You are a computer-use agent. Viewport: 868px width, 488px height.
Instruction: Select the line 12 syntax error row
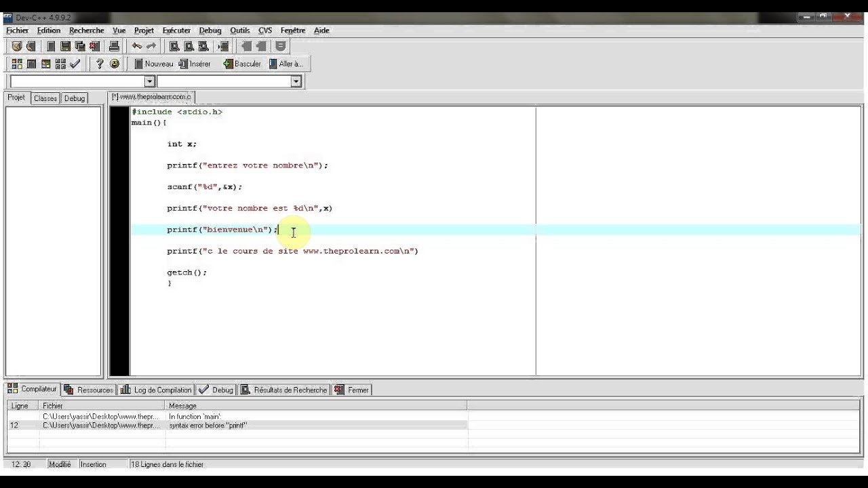click(x=237, y=426)
